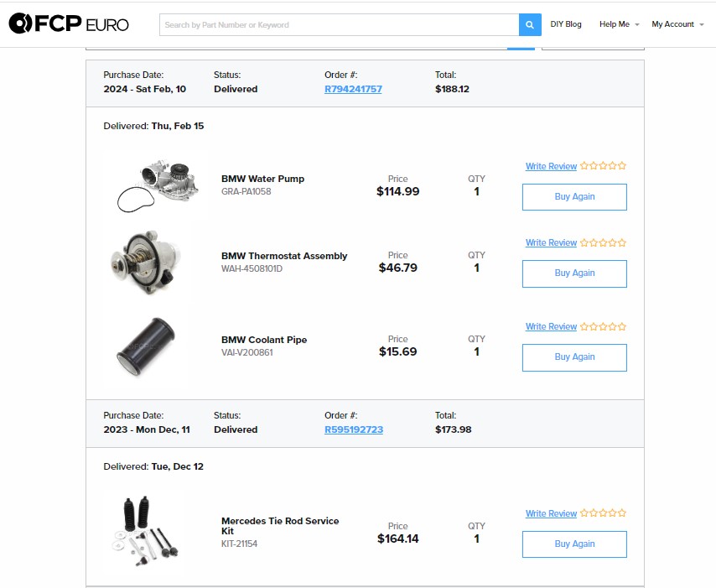Click the fifth star to rate BMW Water Pump
The height and width of the screenshot is (588, 716).
[x=621, y=165]
